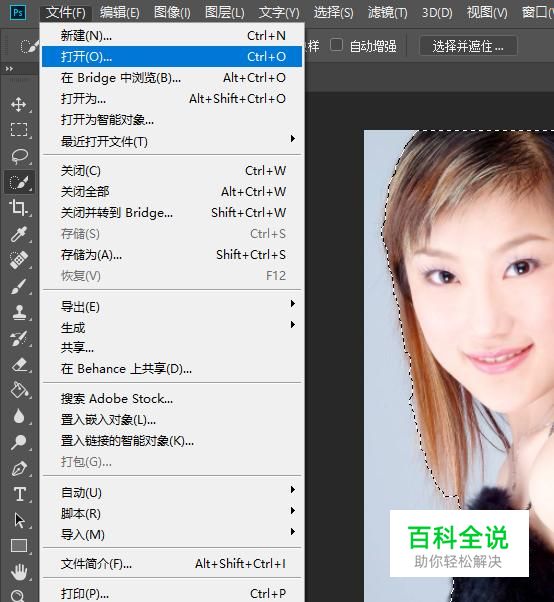Expand the collapsed toolbar double-arrow
Screen dimensions: 554x602
(x=9, y=69)
